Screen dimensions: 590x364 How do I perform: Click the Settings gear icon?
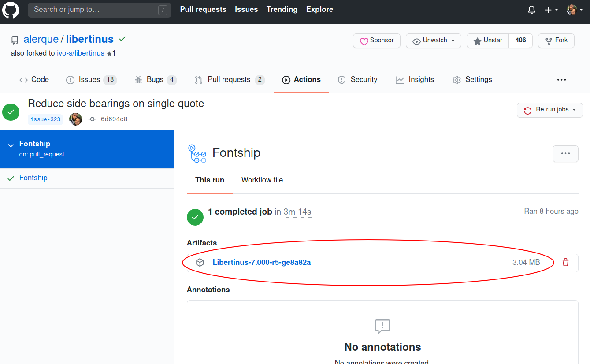[x=456, y=80]
